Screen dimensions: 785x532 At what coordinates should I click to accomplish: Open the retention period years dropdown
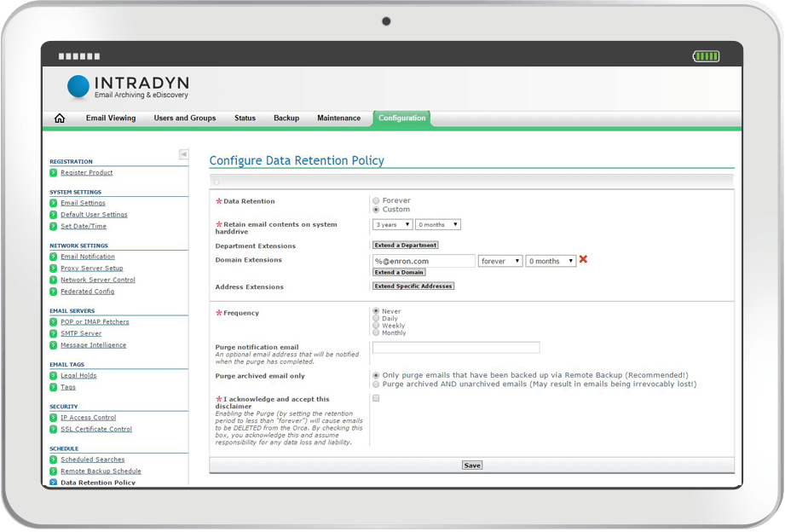point(391,224)
